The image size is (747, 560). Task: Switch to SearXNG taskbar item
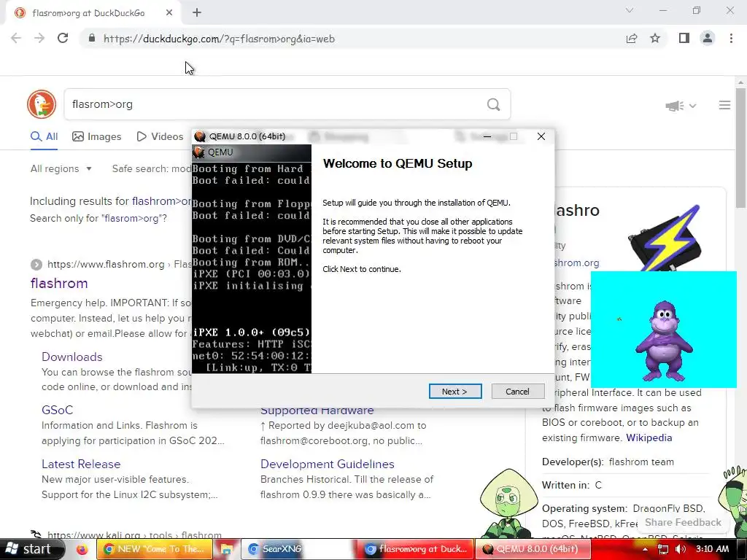(x=298, y=549)
